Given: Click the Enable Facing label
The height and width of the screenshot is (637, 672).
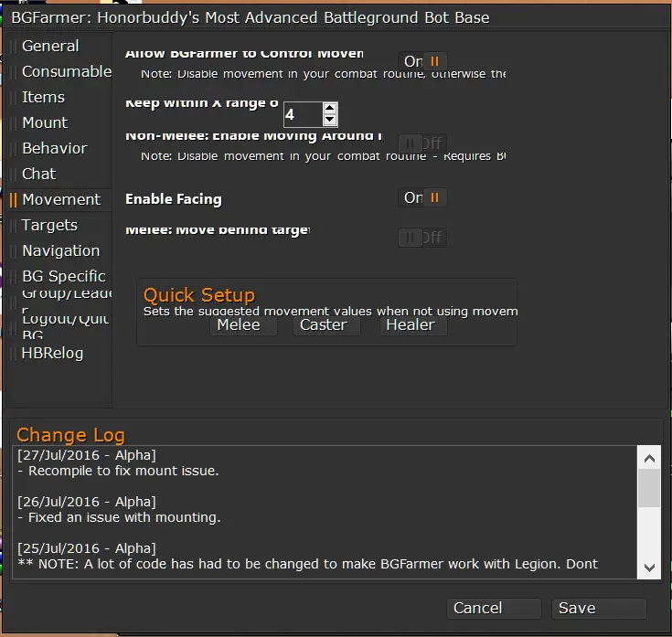Looking at the screenshot, I should (x=174, y=199).
